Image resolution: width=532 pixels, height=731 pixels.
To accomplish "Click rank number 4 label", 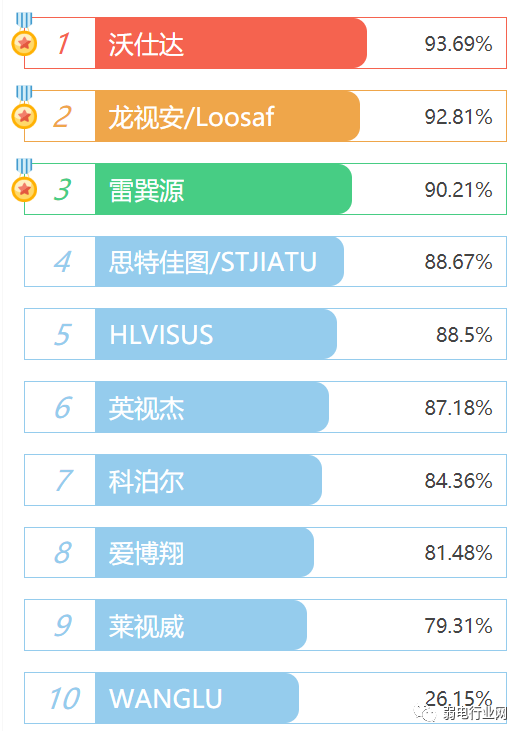I will tap(62, 262).
